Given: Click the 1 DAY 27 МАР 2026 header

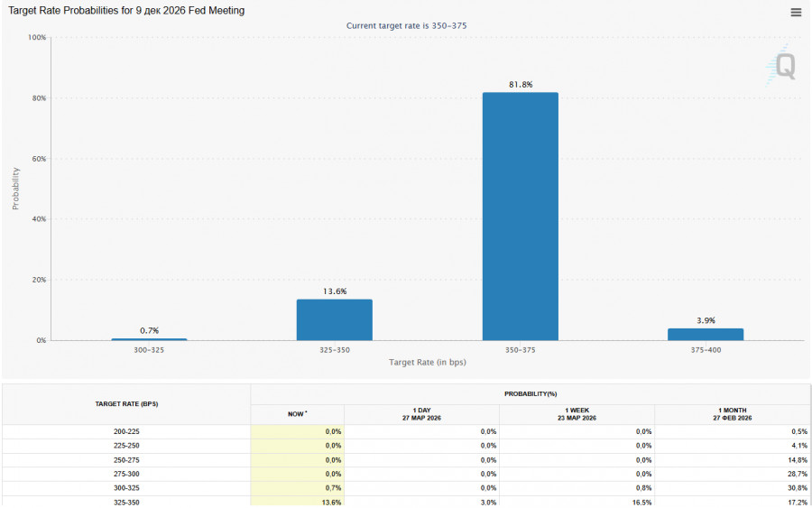Looking at the screenshot, I should 421,414.
